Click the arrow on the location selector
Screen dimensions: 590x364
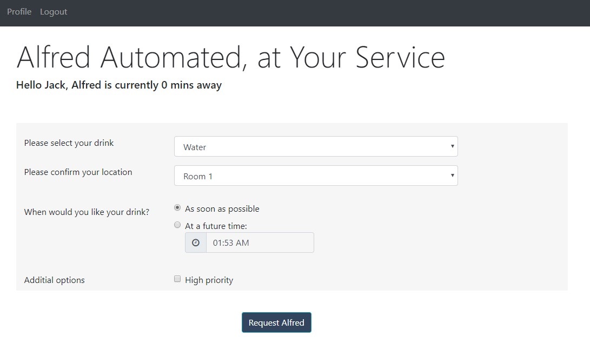pyautogui.click(x=452, y=176)
